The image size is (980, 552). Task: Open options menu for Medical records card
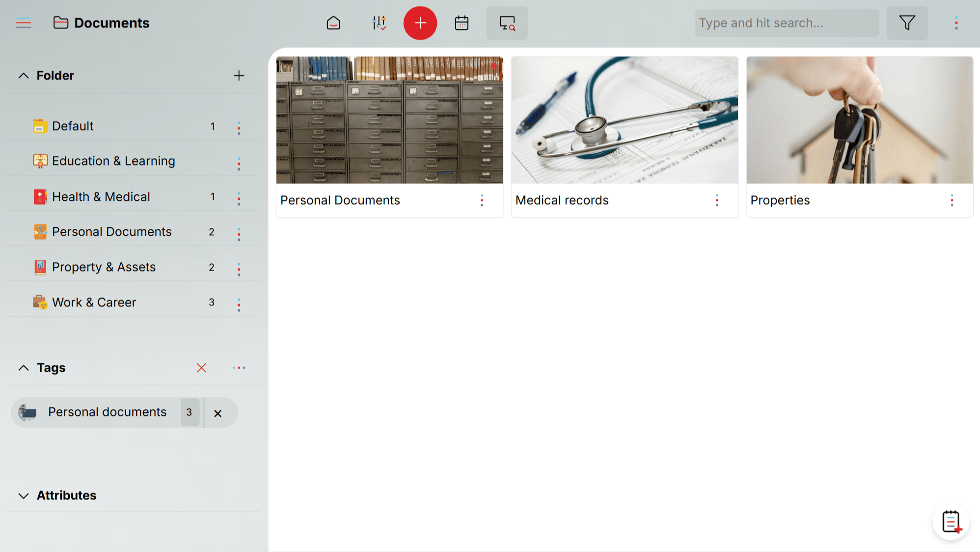pyautogui.click(x=717, y=200)
